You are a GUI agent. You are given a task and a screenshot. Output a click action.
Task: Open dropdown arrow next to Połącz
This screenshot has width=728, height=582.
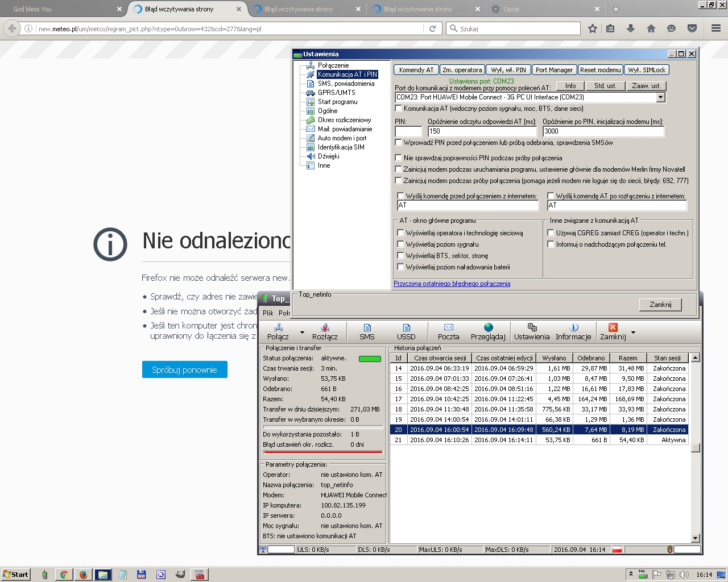coord(302,332)
